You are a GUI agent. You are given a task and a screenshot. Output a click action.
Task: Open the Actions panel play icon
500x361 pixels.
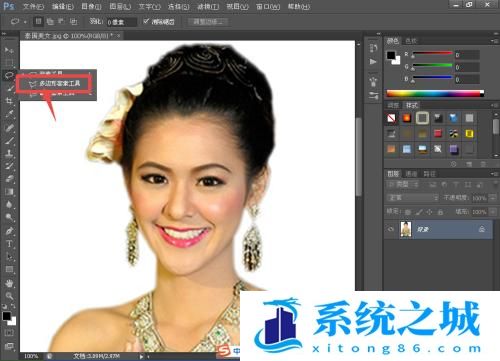coord(373,62)
